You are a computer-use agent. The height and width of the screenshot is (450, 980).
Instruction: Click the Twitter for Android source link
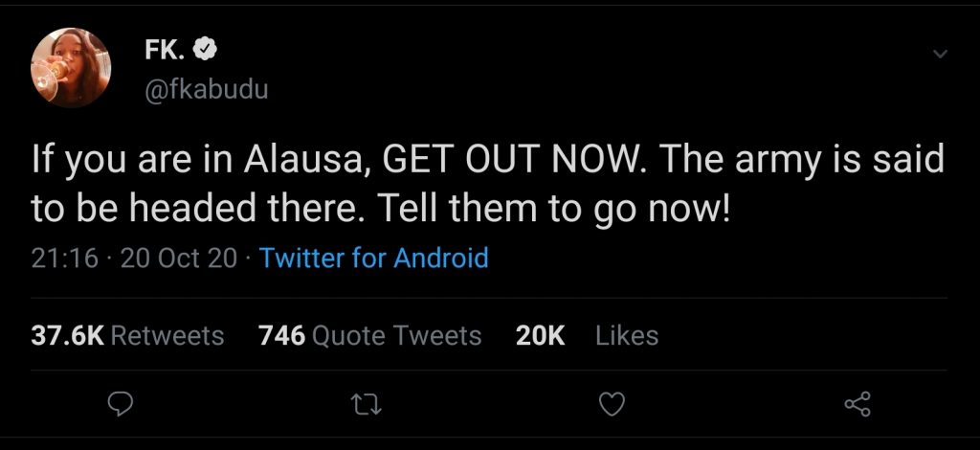(374, 258)
